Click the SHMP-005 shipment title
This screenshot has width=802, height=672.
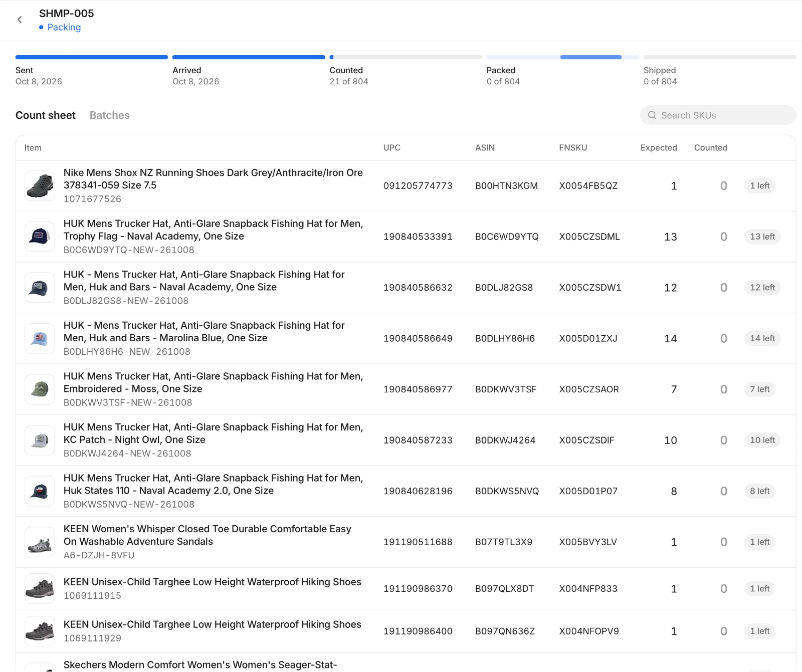pos(67,14)
